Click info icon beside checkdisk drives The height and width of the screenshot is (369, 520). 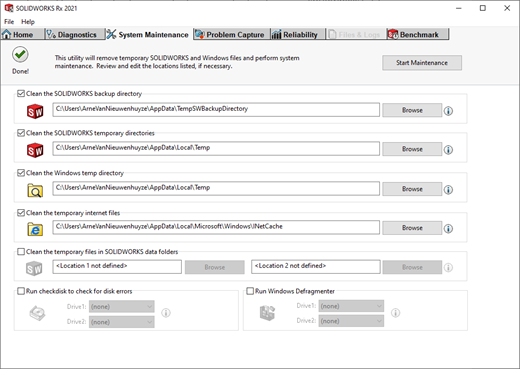[166, 313]
